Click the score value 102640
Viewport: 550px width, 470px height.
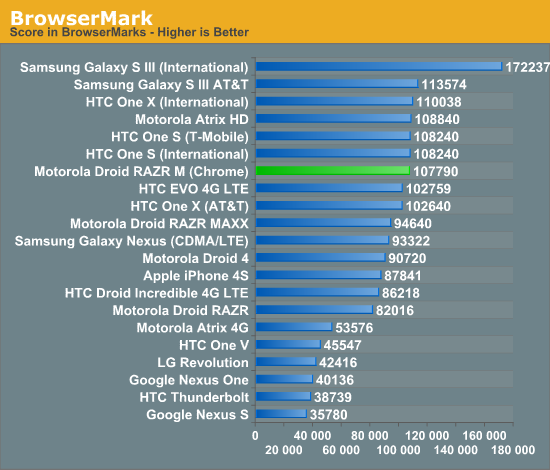[428, 206]
